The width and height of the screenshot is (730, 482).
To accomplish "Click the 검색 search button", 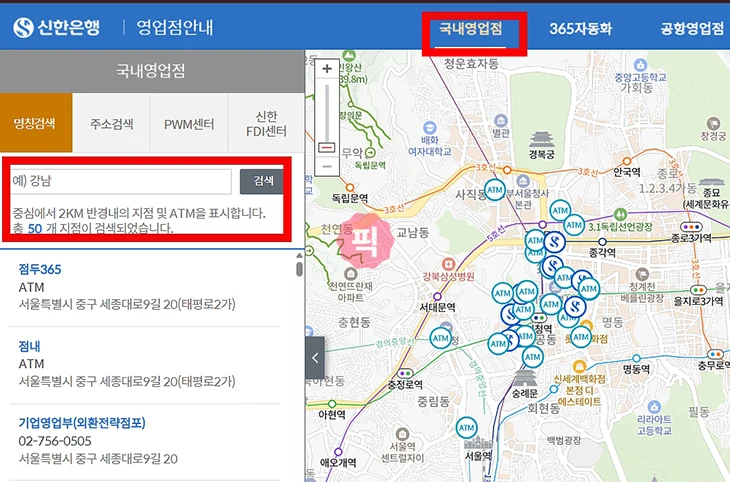I will pyautogui.click(x=263, y=181).
